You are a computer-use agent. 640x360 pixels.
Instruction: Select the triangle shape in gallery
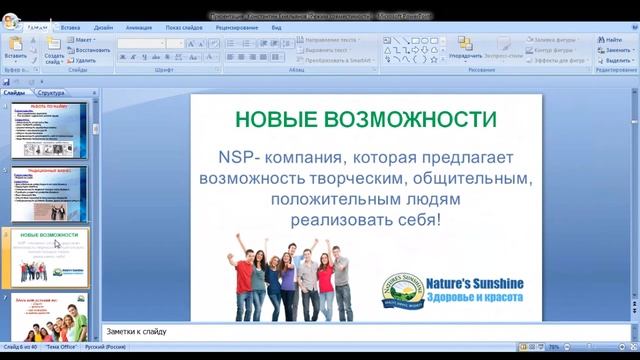pos(387,50)
